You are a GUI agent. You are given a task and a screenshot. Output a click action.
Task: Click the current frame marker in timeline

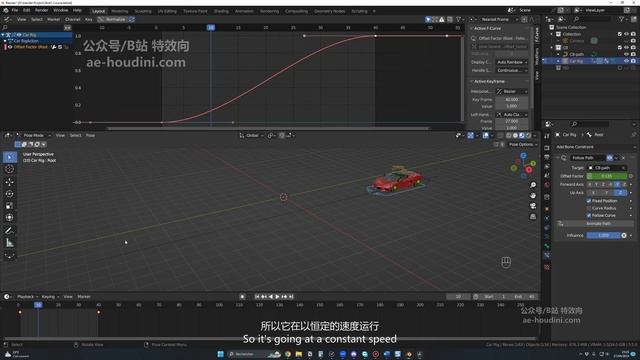pyautogui.click(x=38, y=305)
